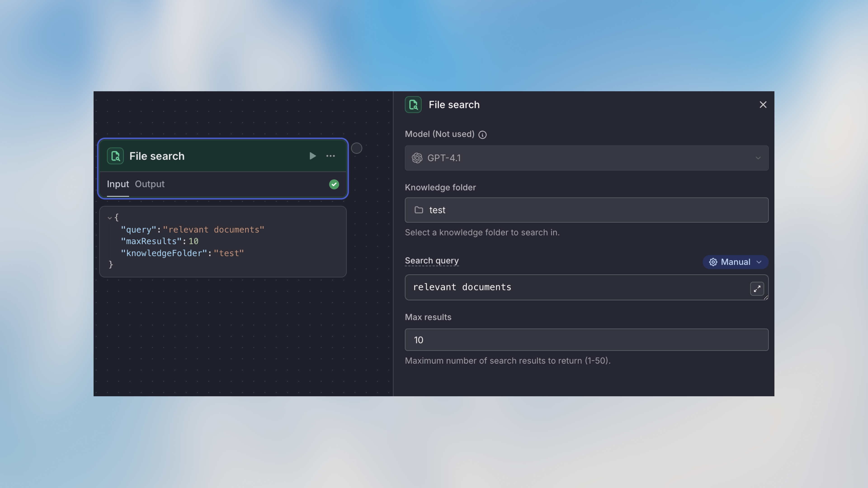
Task: Run the File search node
Action: [x=312, y=156]
